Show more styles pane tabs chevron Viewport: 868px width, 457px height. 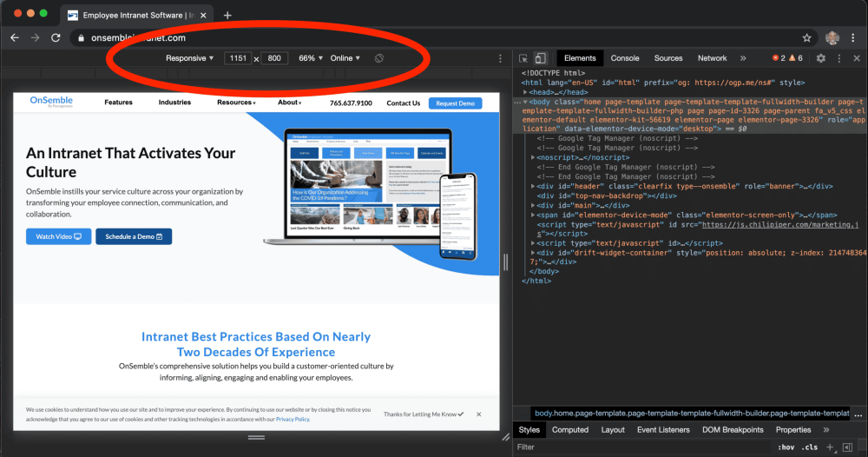[826, 430]
